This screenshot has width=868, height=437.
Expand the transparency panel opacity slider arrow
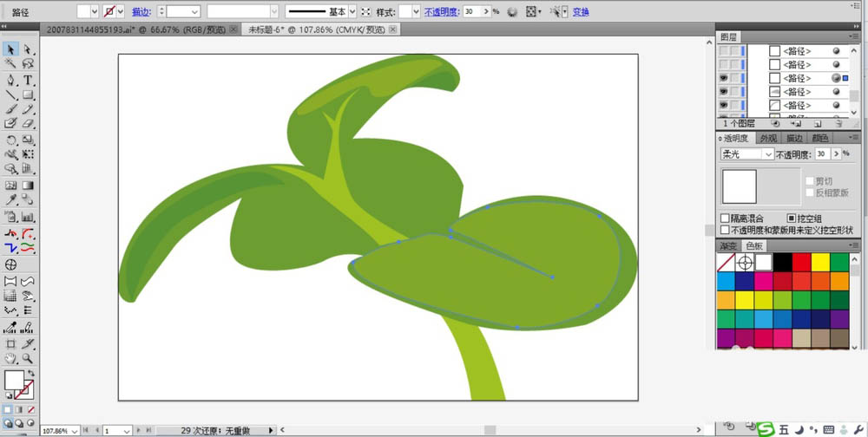pos(836,154)
